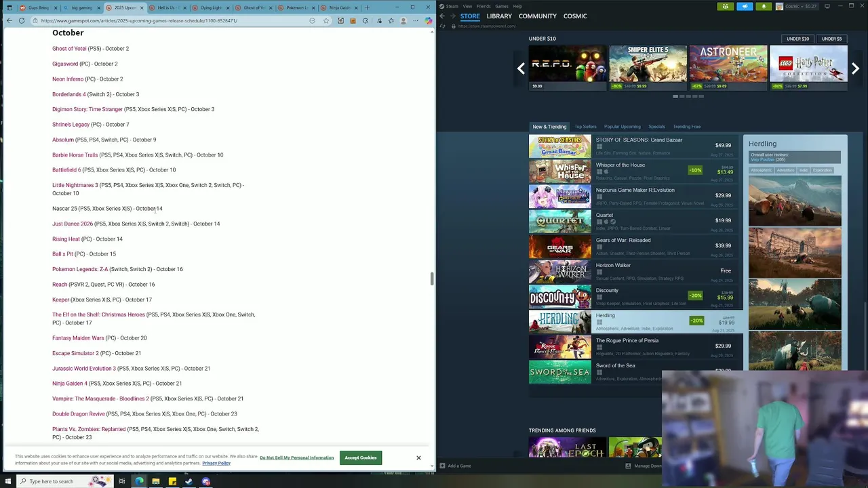Image resolution: width=868 pixels, height=488 pixels.
Task: Click the Edge address bar URL
Action: 139,20
